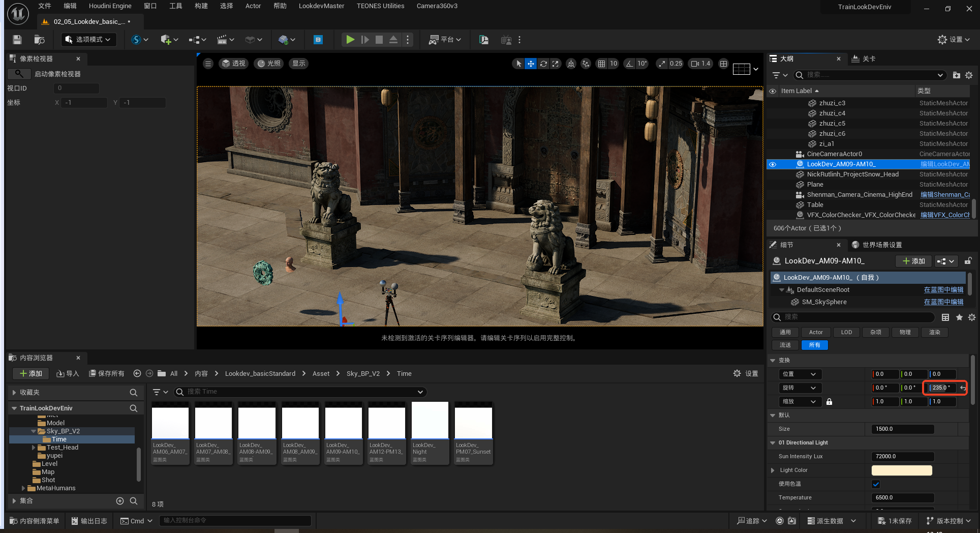
Task: Click the green Play button in toolbar
Action: click(350, 40)
